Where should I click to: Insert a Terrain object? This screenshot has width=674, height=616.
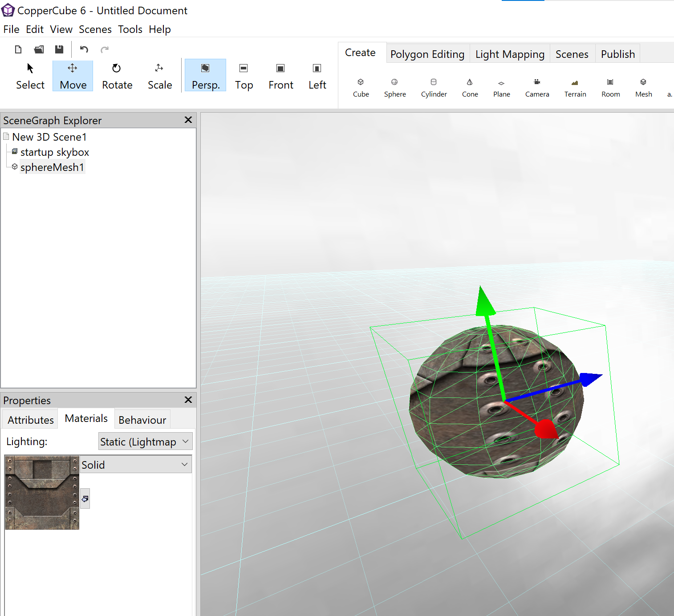point(575,87)
